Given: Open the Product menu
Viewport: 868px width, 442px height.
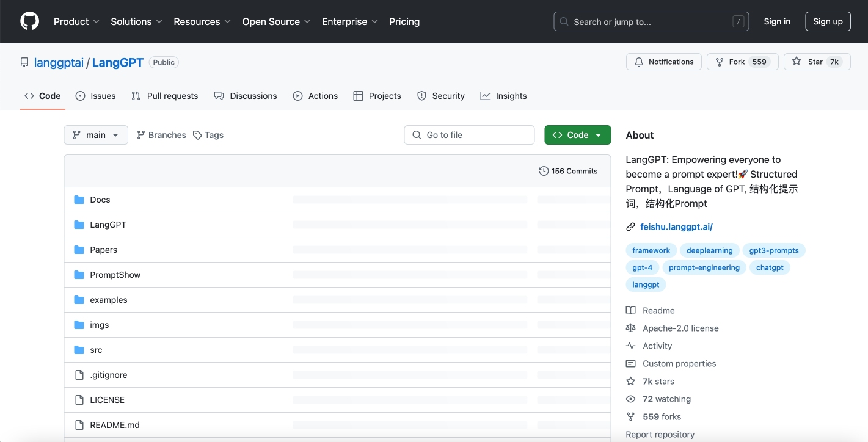Looking at the screenshot, I should point(76,21).
